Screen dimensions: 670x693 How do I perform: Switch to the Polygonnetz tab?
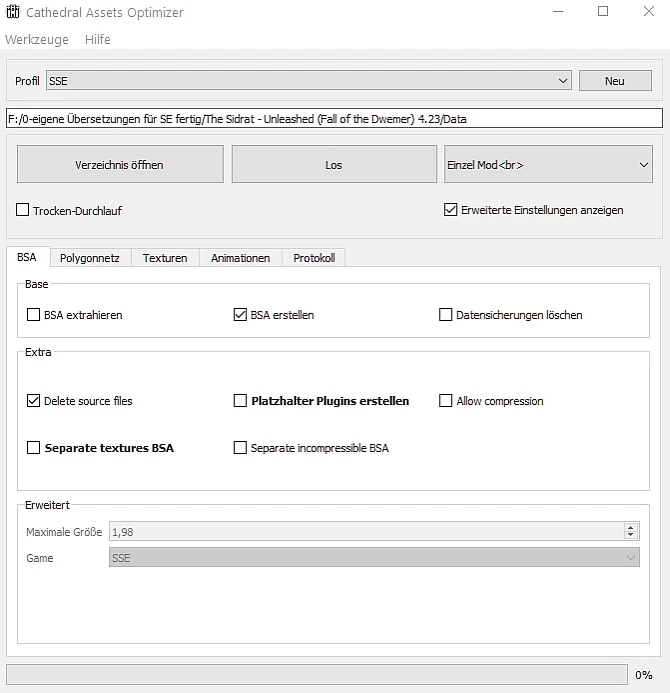[89, 258]
